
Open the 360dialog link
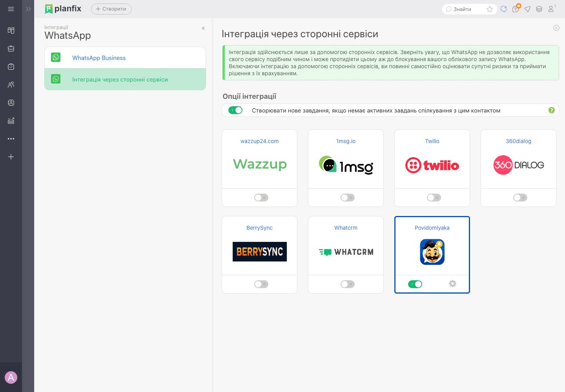(518, 141)
